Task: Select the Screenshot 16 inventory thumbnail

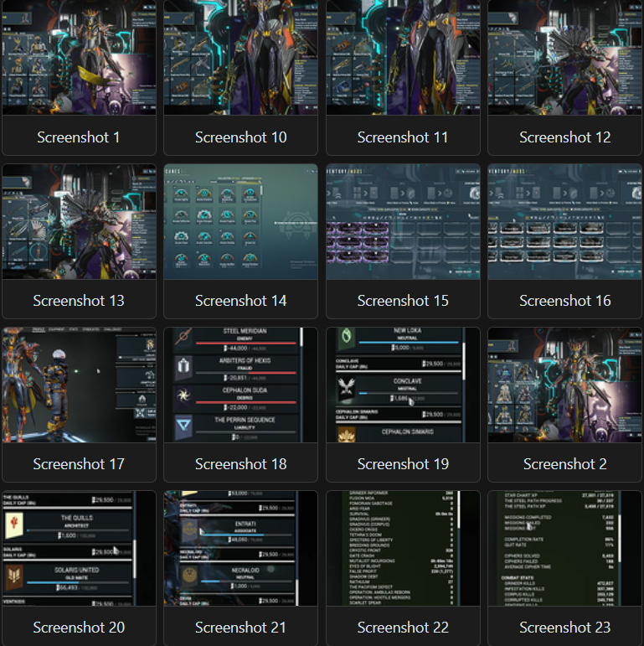Action: pos(564,221)
